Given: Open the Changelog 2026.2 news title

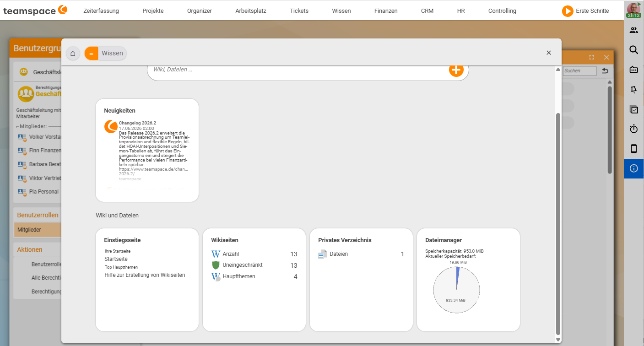Looking at the screenshot, I should tap(137, 123).
